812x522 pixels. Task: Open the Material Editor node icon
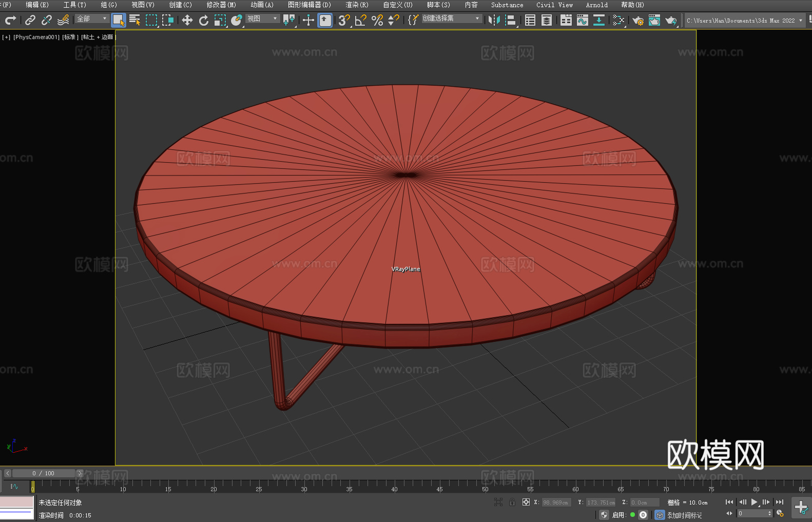point(618,20)
